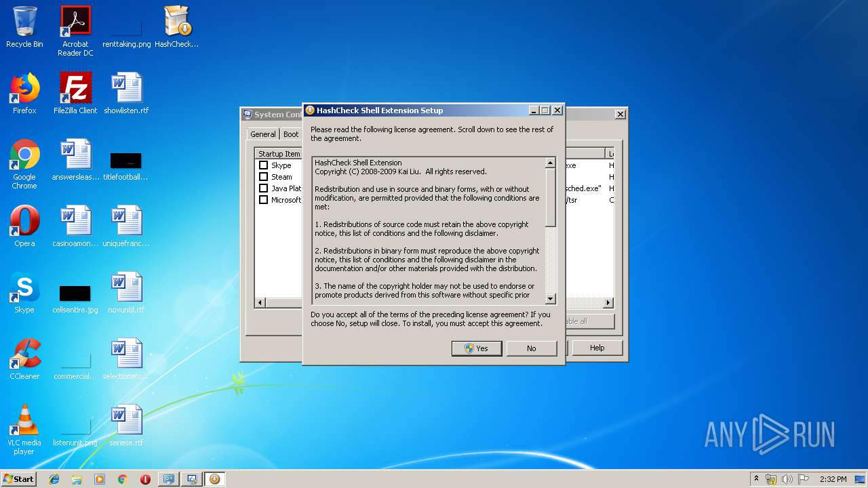Switch to the Boot tab in System Configuration
Image resolution: width=868 pixels, height=488 pixels.
coord(291,134)
